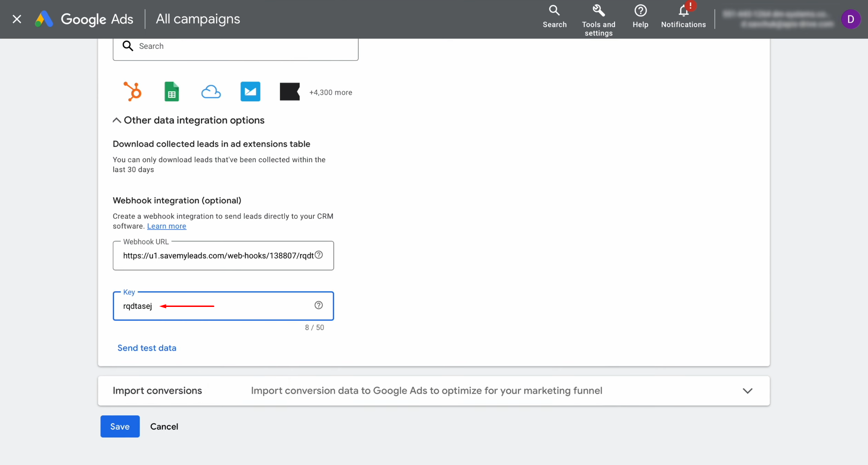Click the Webhook URL help icon
The height and width of the screenshot is (465, 868).
319,255
